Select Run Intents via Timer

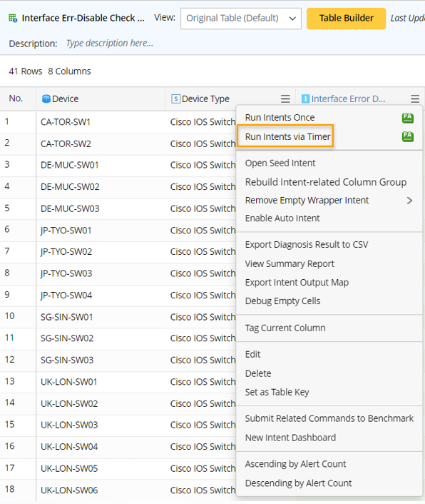pyautogui.click(x=287, y=136)
